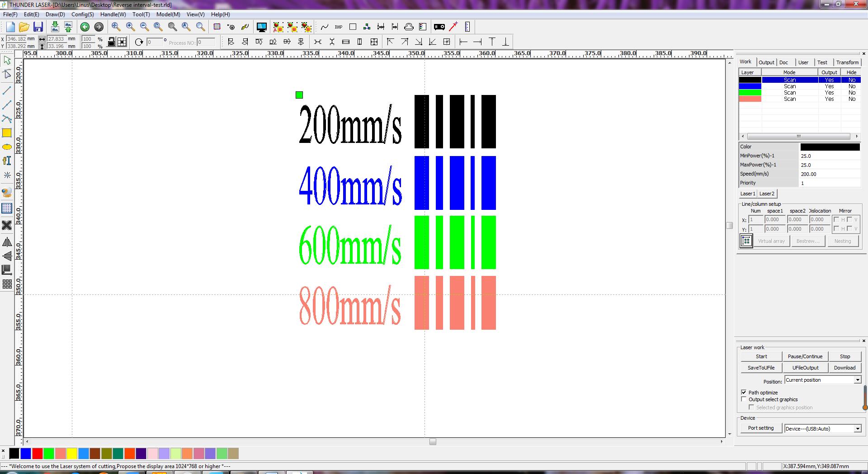Open the Position dropdown
The image size is (868, 474).
[857, 380]
